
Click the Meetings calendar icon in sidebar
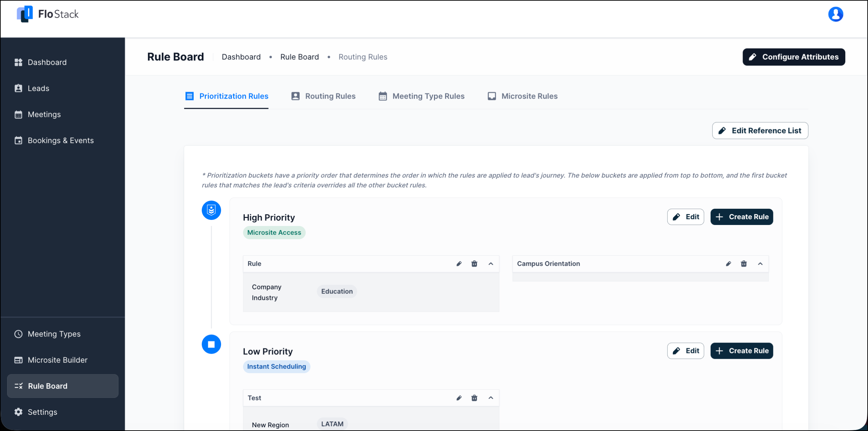point(18,115)
